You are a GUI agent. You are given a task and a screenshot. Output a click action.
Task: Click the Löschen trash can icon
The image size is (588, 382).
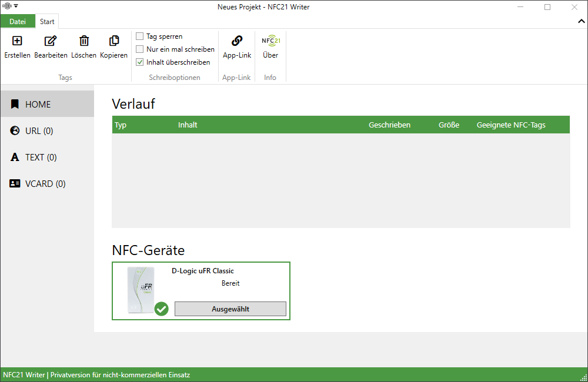pyautogui.click(x=84, y=41)
